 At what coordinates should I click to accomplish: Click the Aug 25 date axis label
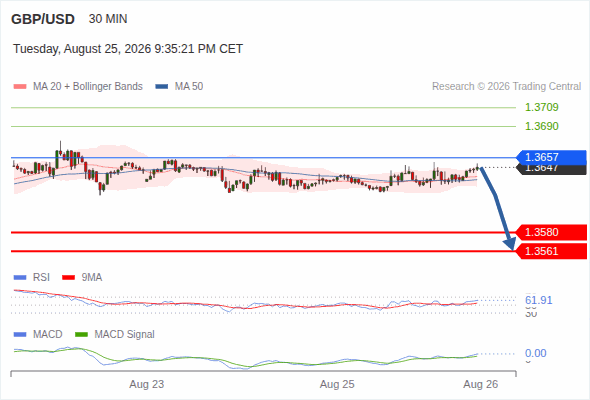337,384
